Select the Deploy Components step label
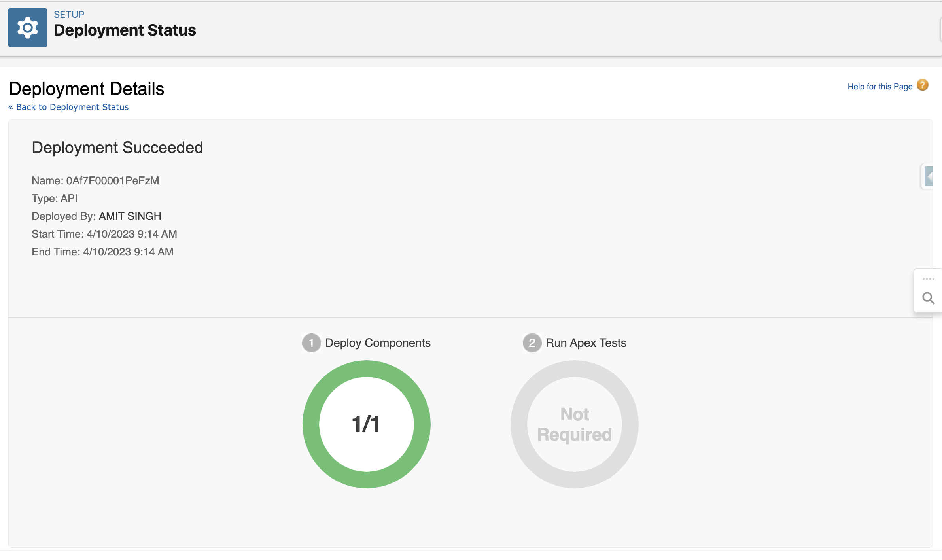 377,343
